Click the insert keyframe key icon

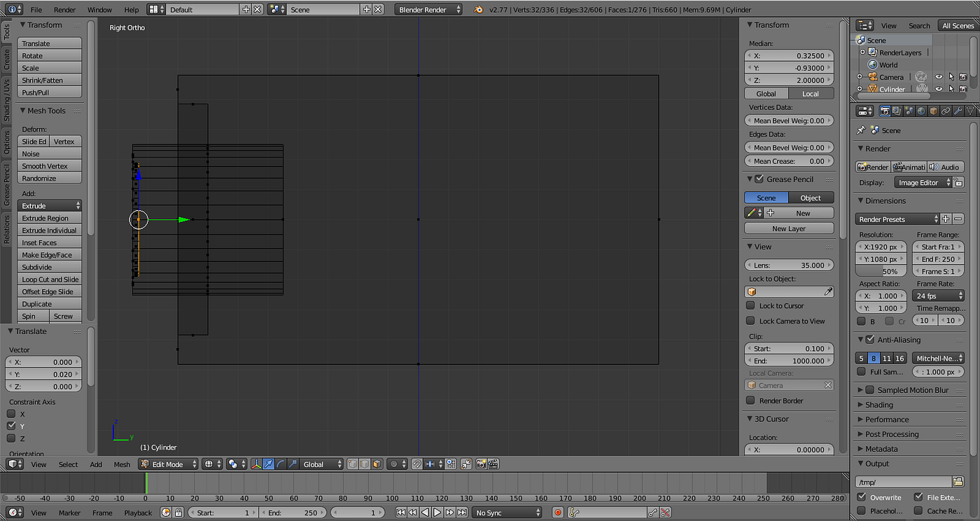tap(652, 513)
